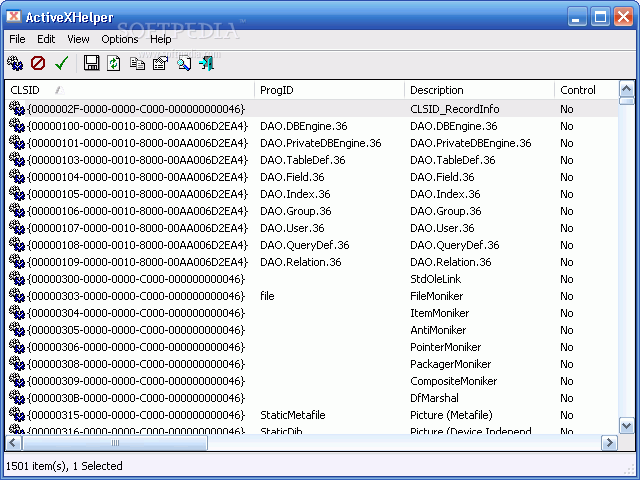
Task: Click the gear icon of CLSID_RecordInfo row
Action: [x=17, y=109]
